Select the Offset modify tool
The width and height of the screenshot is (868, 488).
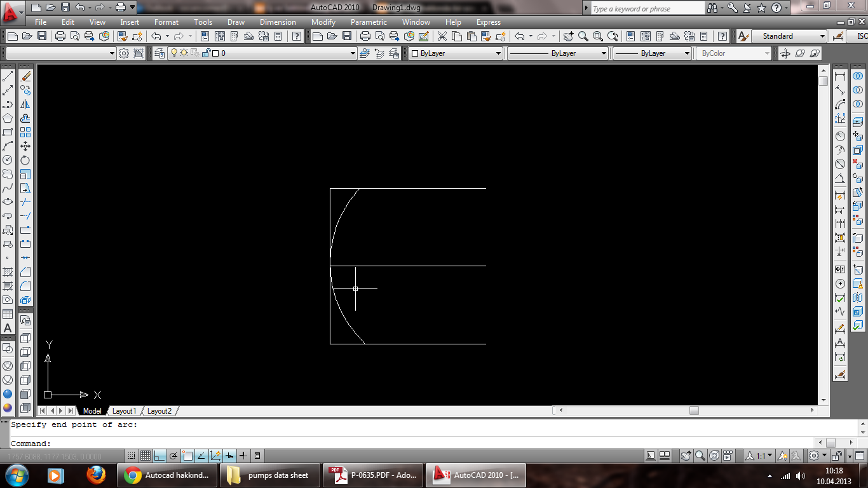tap(25, 118)
